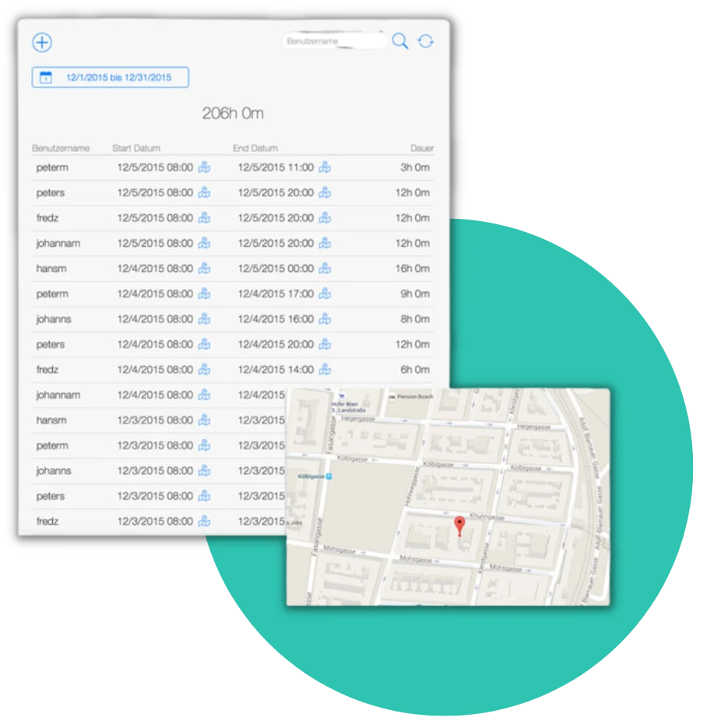
Task: View johannam's end location icon for 12/5/2015
Action: click(325, 243)
